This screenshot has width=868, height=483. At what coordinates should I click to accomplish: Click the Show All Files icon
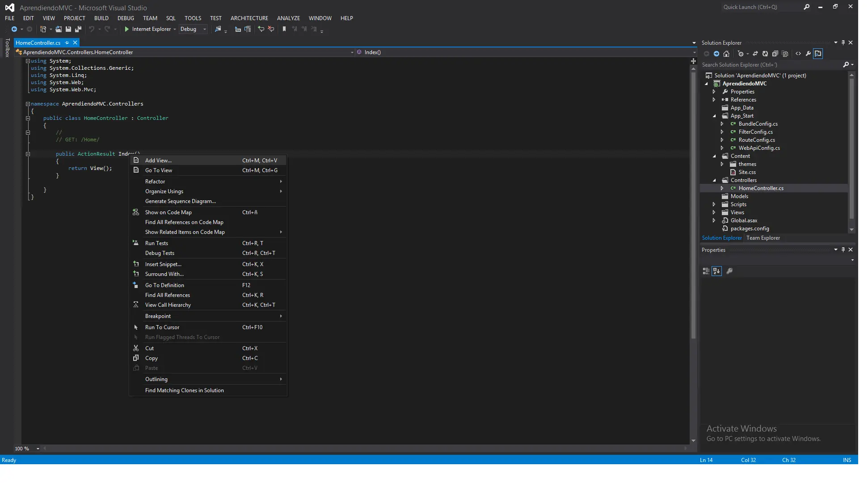click(x=785, y=54)
